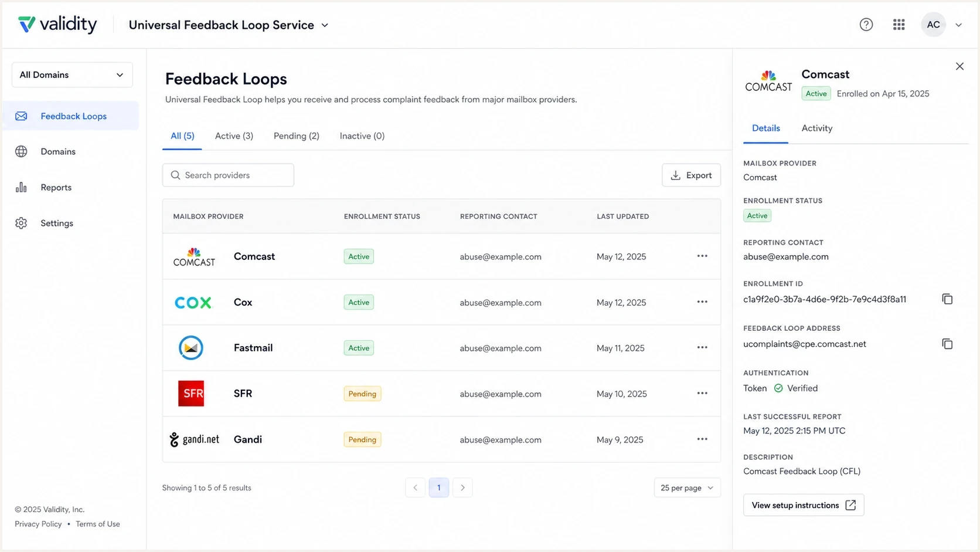Open the Privacy Policy link

[38, 524]
